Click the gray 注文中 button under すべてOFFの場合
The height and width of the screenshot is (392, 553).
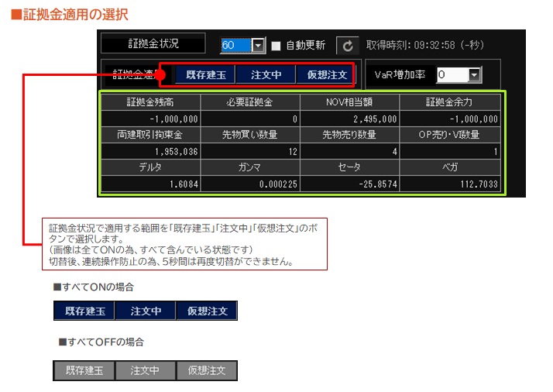(146, 370)
